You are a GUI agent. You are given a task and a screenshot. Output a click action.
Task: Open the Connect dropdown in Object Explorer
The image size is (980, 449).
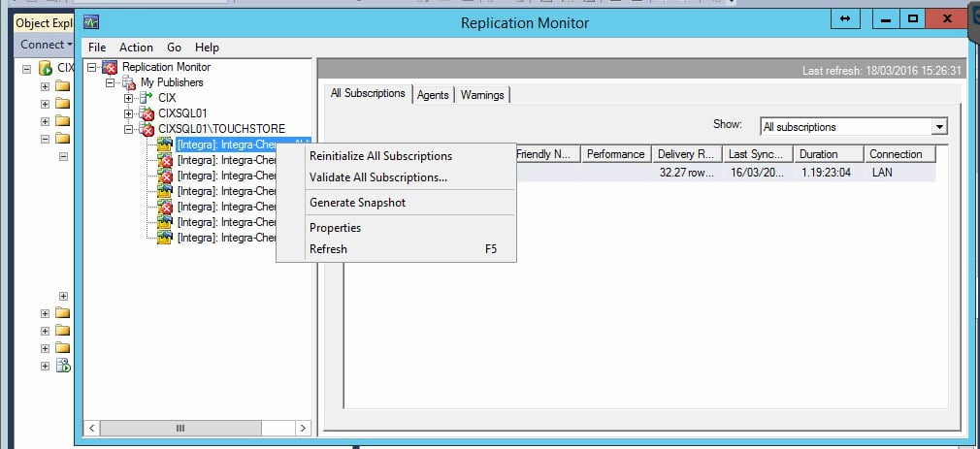pos(47,45)
